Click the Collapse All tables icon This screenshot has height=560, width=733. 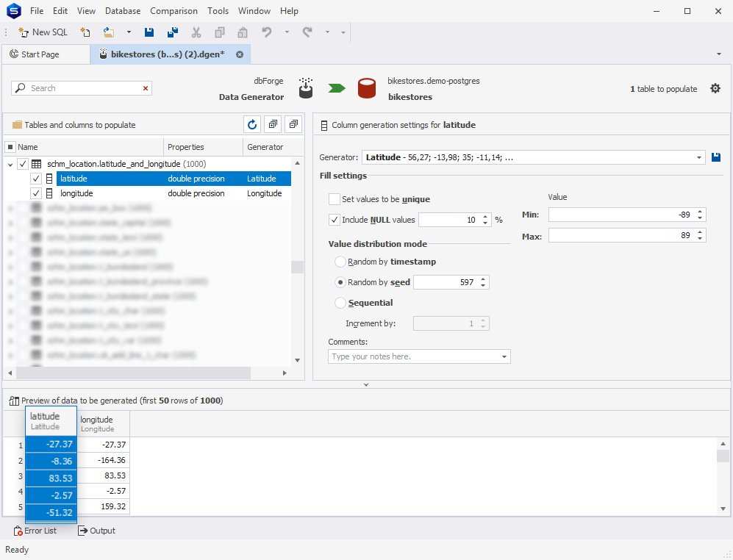pyautogui.click(x=293, y=124)
